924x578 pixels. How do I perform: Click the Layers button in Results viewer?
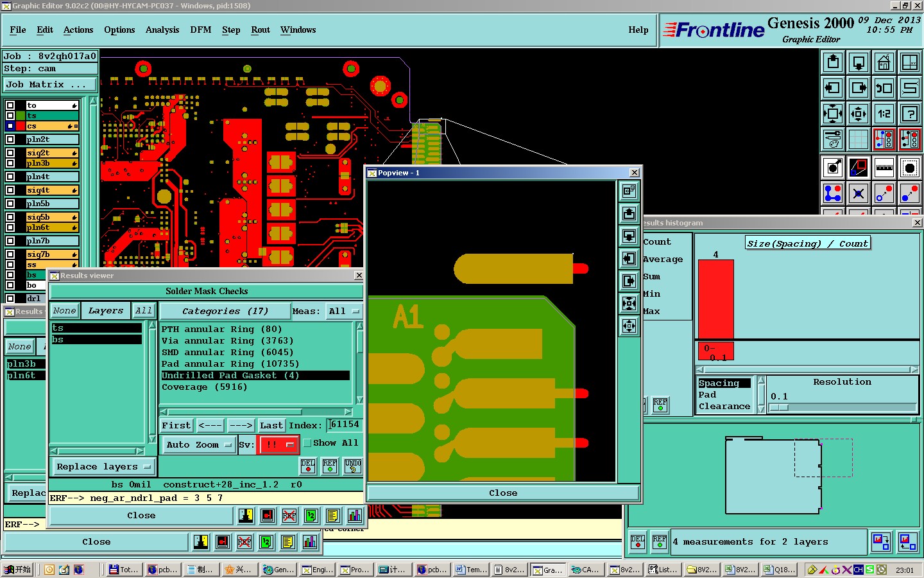[106, 311]
